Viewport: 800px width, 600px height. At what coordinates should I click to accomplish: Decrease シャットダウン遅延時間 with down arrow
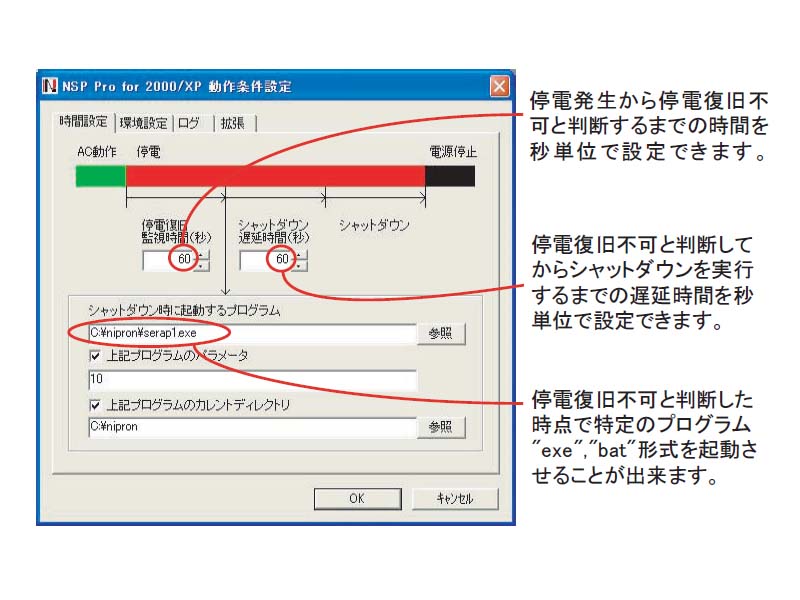tap(301, 266)
